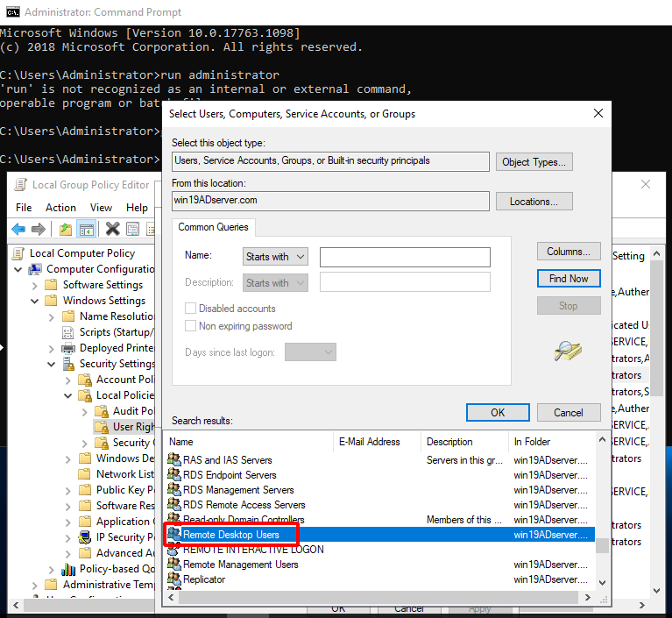
Task: Click the Setting column header in policy list
Action: [628, 256]
